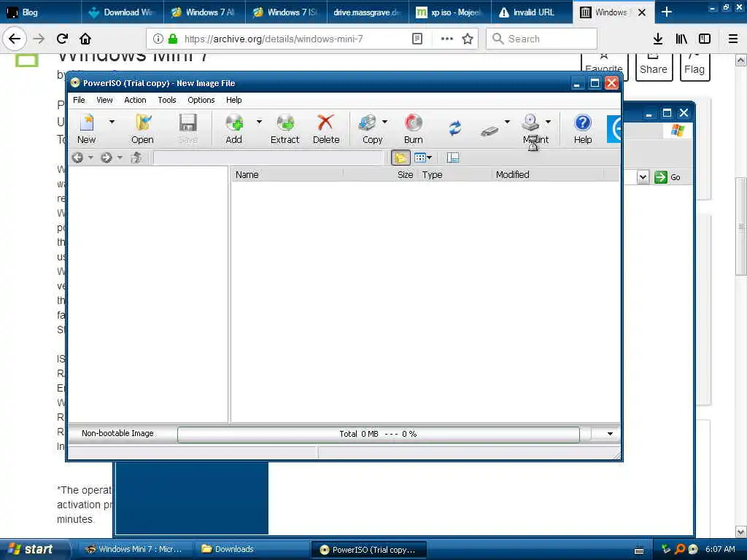Open the Help menu
Screen dimensions: 747x560
234,100
